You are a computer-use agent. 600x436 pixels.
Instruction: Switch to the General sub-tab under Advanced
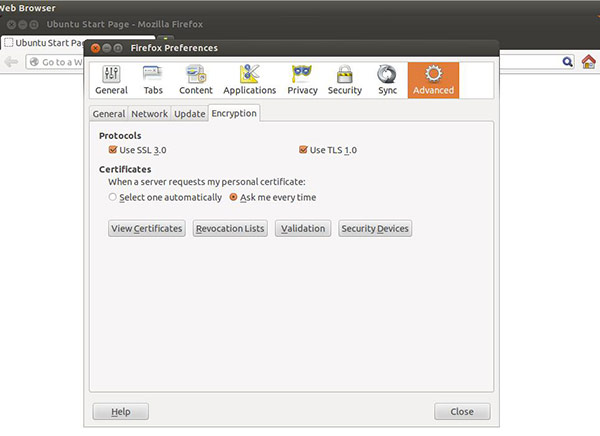(x=109, y=114)
